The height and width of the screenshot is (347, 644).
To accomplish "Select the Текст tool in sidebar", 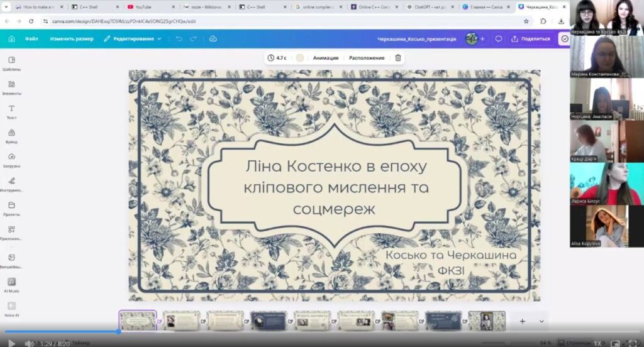I will 11,112.
